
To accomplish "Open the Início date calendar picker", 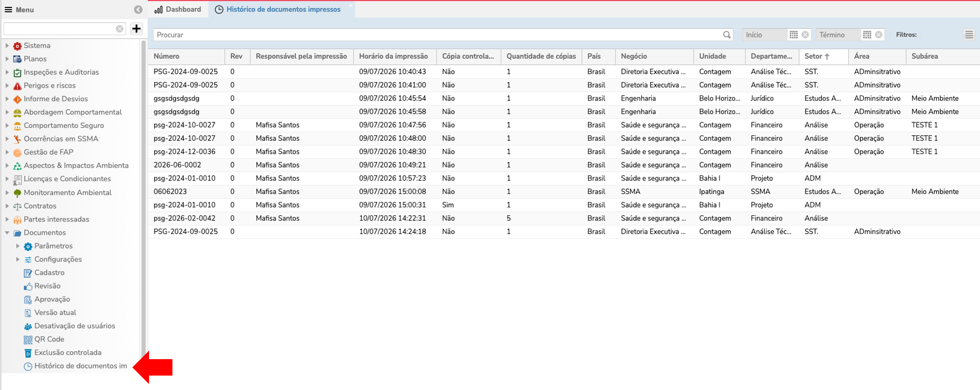I will coord(794,35).
